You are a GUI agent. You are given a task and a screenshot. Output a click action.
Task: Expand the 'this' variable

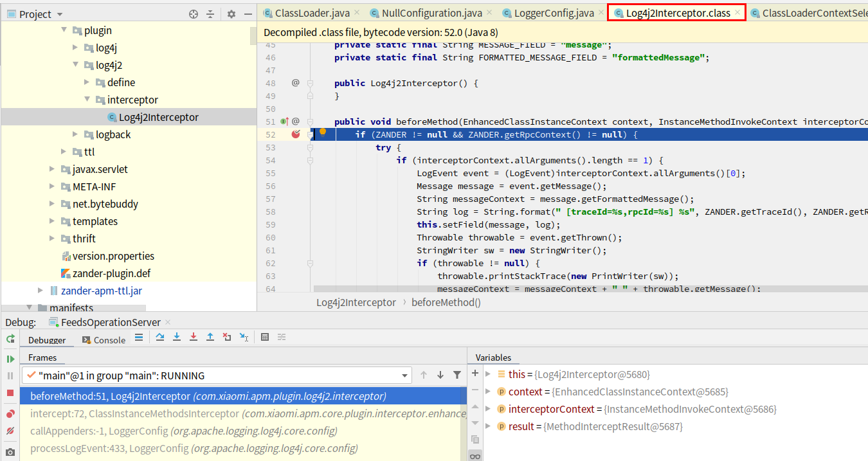(488, 374)
